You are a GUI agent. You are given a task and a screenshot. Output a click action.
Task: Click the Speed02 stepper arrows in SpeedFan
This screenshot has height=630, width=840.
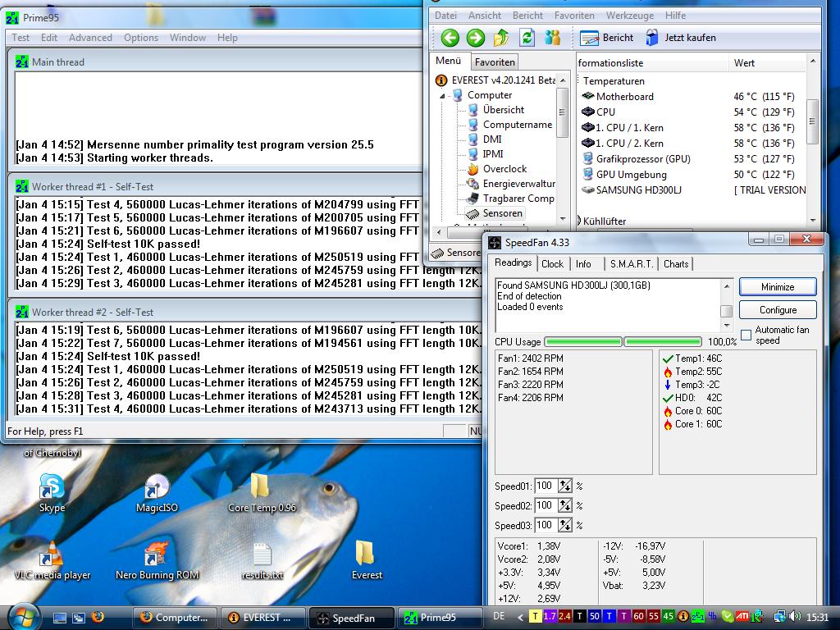[565, 505]
